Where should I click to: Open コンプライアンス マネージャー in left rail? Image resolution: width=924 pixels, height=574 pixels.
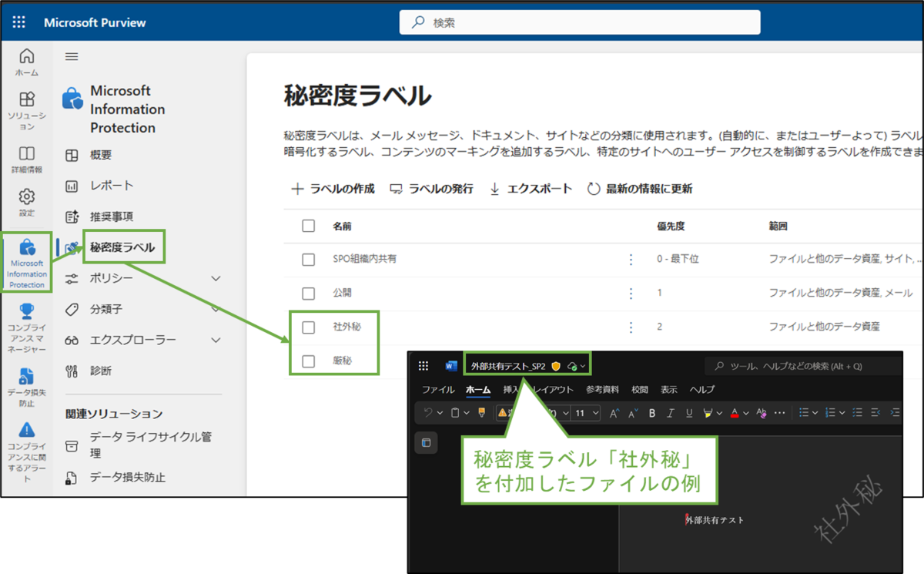click(x=27, y=327)
